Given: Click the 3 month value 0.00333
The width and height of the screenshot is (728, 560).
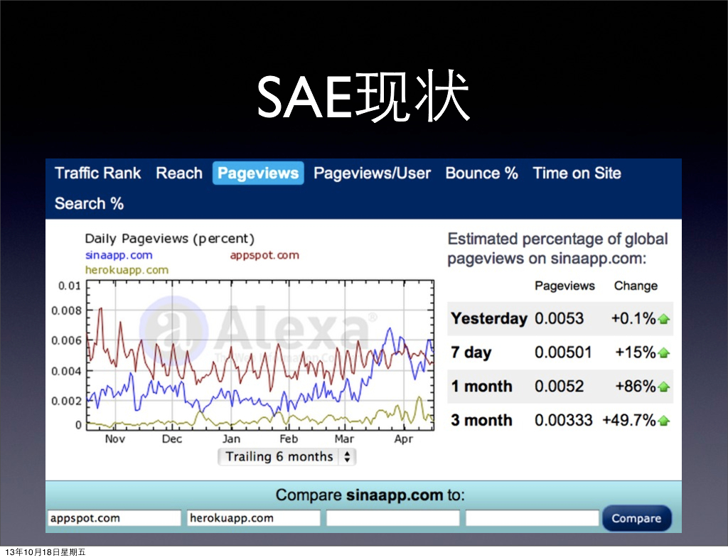Looking at the screenshot, I should [563, 420].
